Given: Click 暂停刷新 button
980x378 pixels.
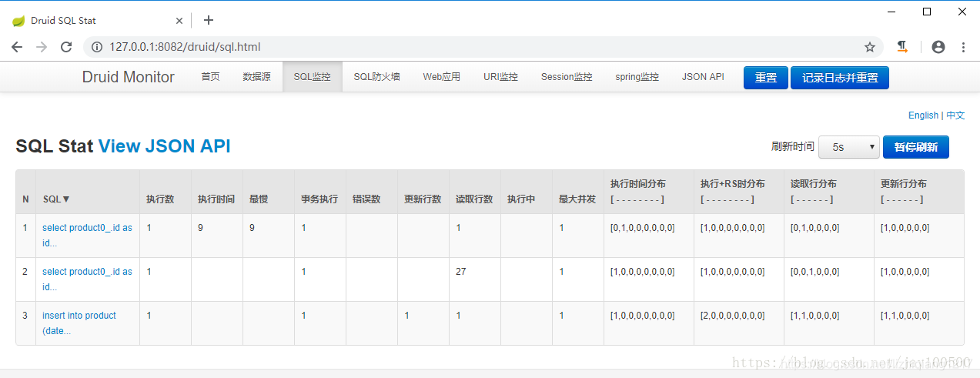Looking at the screenshot, I should point(915,147).
